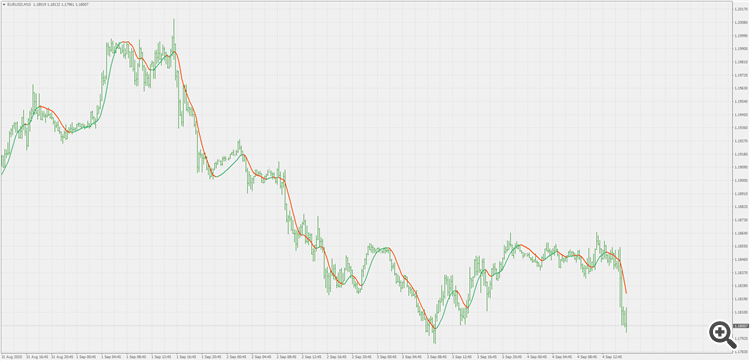Click the small triangle before EURUSD,M15 title
The image size is (750, 361).
(x=3, y=4)
